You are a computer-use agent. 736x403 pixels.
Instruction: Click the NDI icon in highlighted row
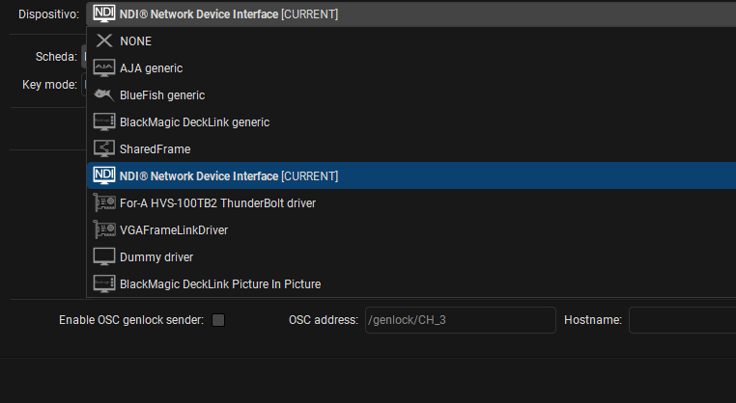pos(104,176)
